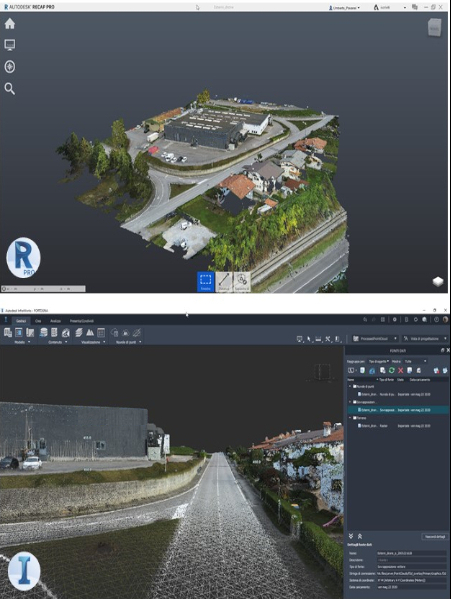Open the ReCap search magnifier icon
The width and height of the screenshot is (451, 599).
(x=10, y=89)
